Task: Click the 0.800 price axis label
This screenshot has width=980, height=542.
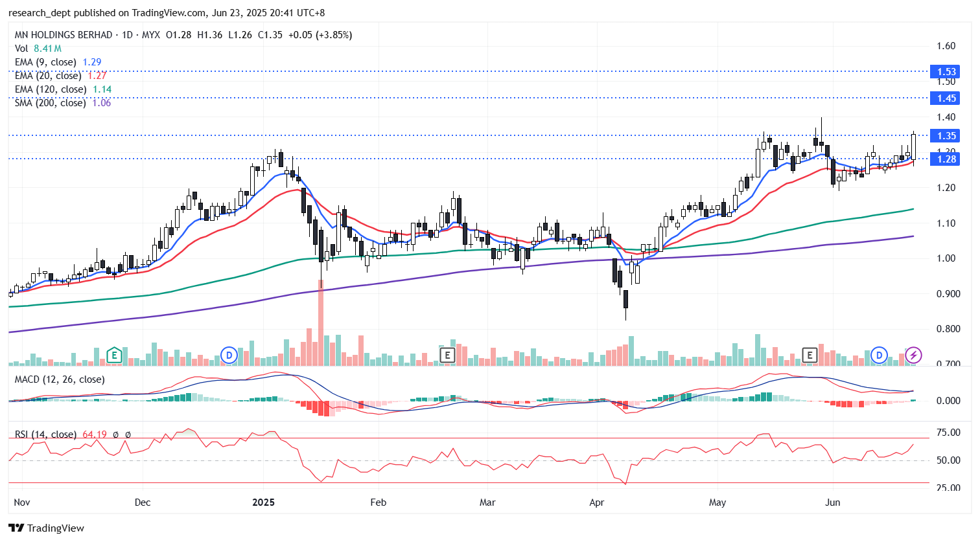Action: [949, 329]
